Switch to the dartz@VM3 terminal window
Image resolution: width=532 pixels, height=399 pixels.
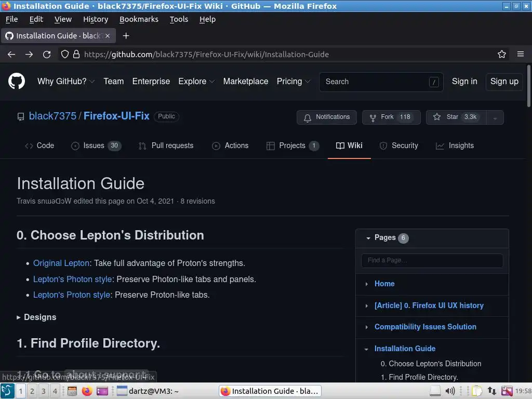148,391
